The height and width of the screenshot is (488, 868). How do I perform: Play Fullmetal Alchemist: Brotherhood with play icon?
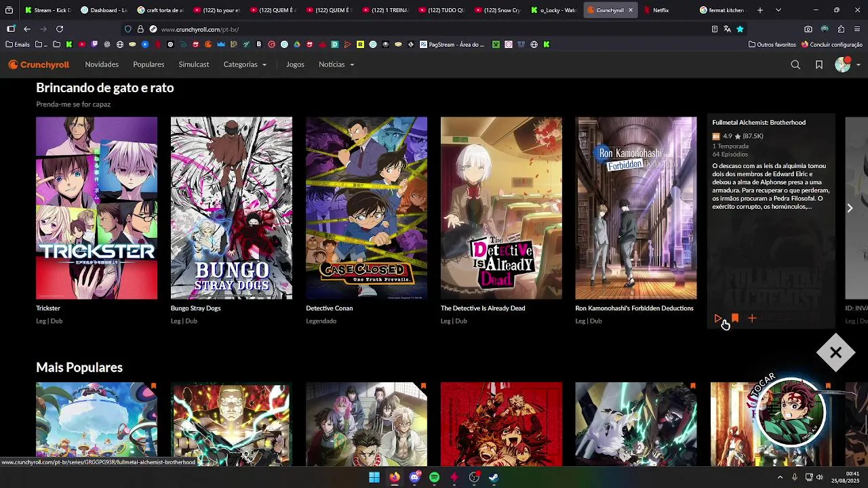717,318
